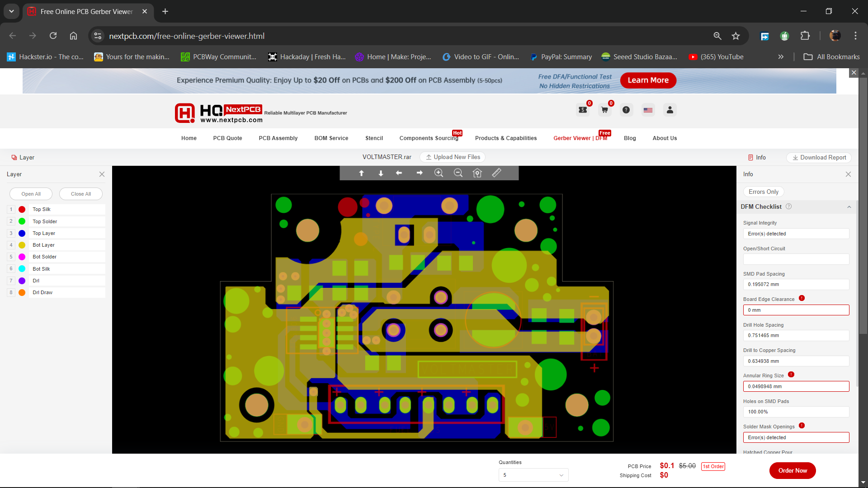Enable the Errors Only filter

(x=763, y=192)
